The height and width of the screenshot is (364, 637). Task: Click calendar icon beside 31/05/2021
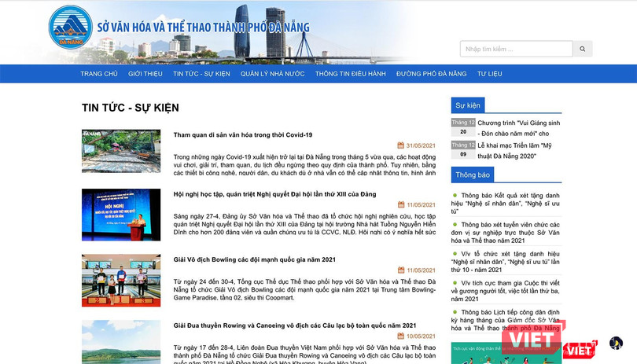[x=400, y=145]
